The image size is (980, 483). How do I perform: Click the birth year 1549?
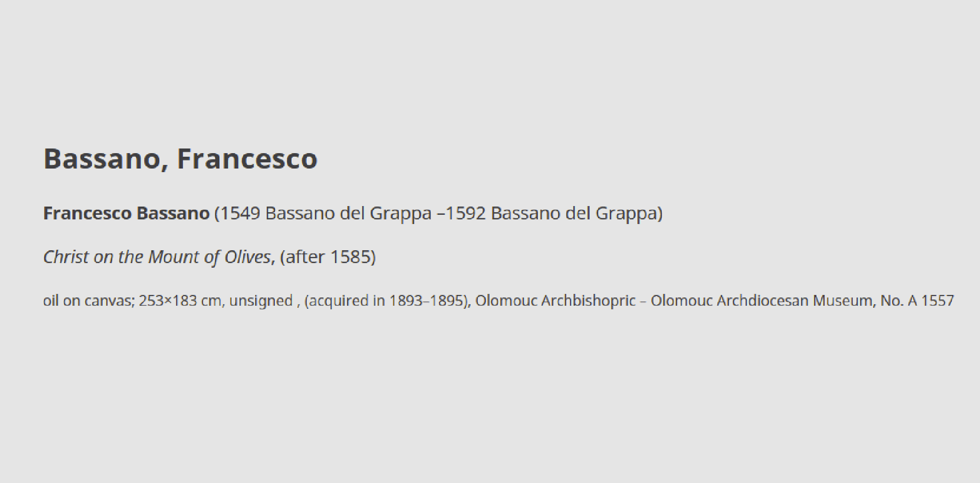[240, 213]
